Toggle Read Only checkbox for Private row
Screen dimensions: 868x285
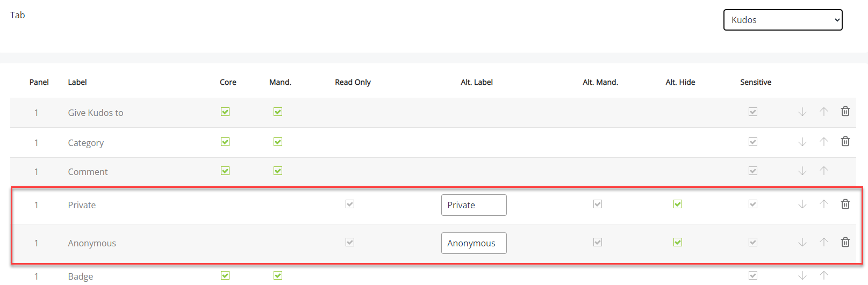(350, 204)
